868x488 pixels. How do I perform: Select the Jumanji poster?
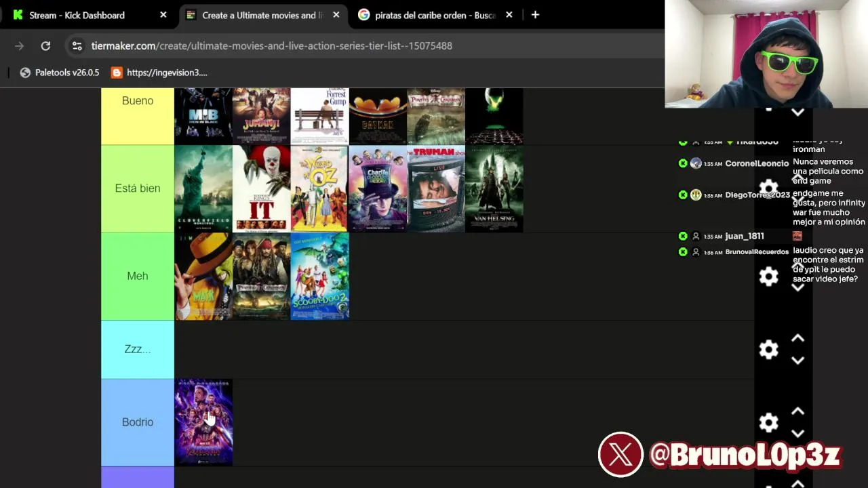point(261,116)
